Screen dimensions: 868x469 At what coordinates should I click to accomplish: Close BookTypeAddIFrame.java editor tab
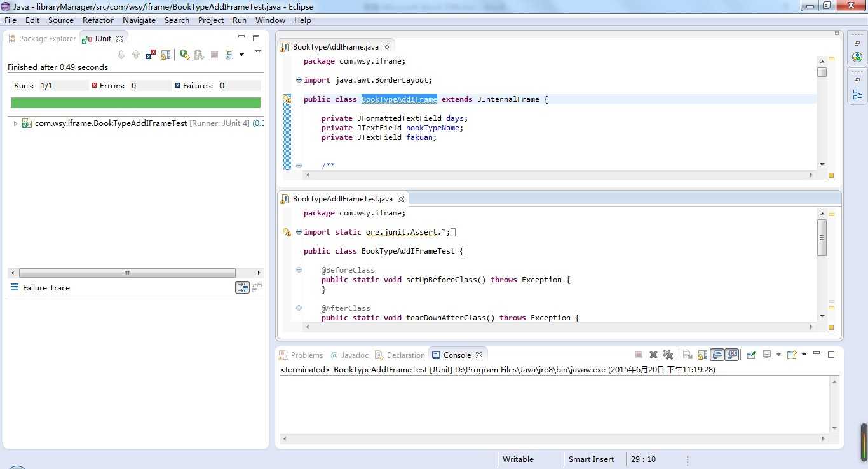tap(387, 47)
